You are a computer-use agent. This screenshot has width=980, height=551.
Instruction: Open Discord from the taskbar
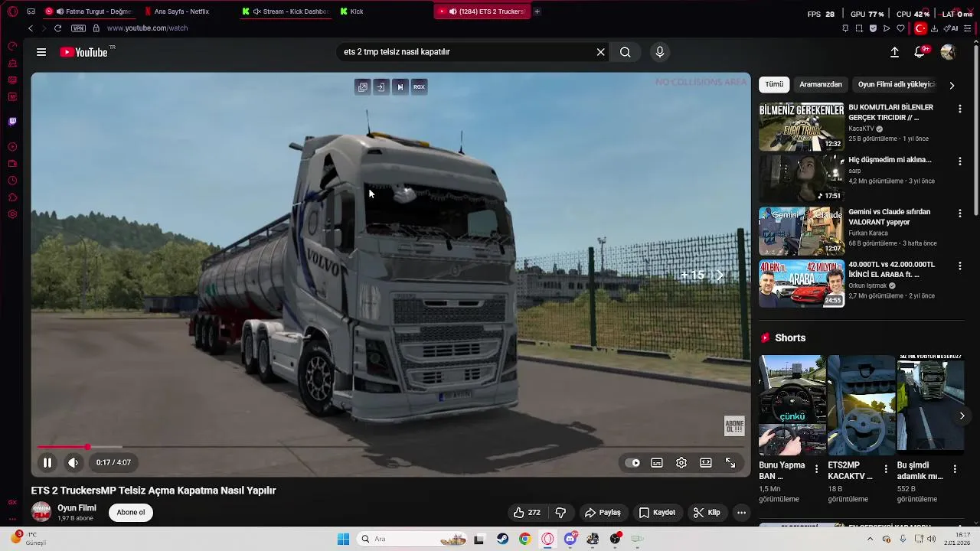[x=570, y=539]
